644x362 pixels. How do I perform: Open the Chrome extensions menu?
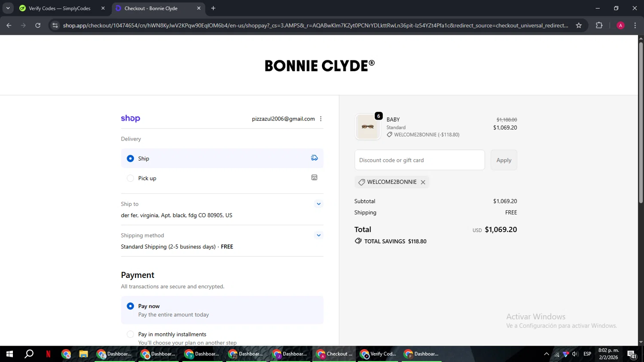click(x=599, y=25)
